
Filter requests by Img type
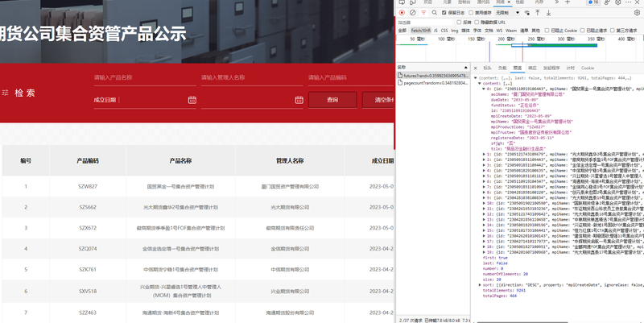(x=455, y=31)
